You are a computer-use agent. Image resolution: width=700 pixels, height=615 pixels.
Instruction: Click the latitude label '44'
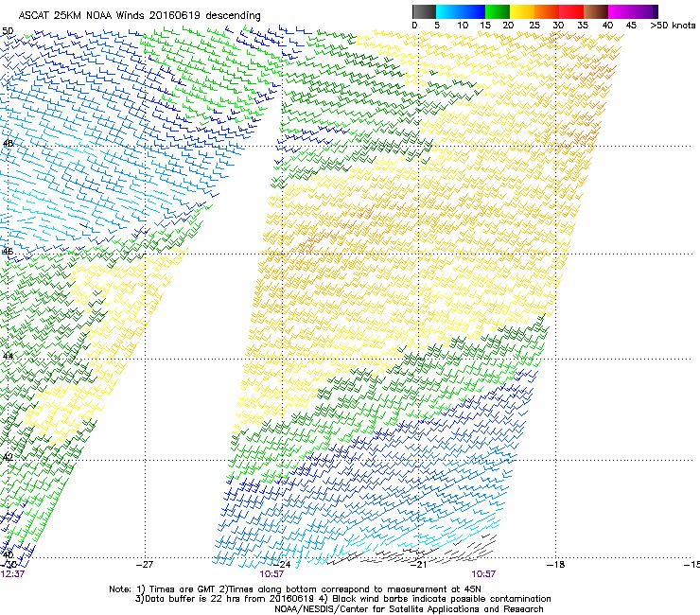coord(8,357)
